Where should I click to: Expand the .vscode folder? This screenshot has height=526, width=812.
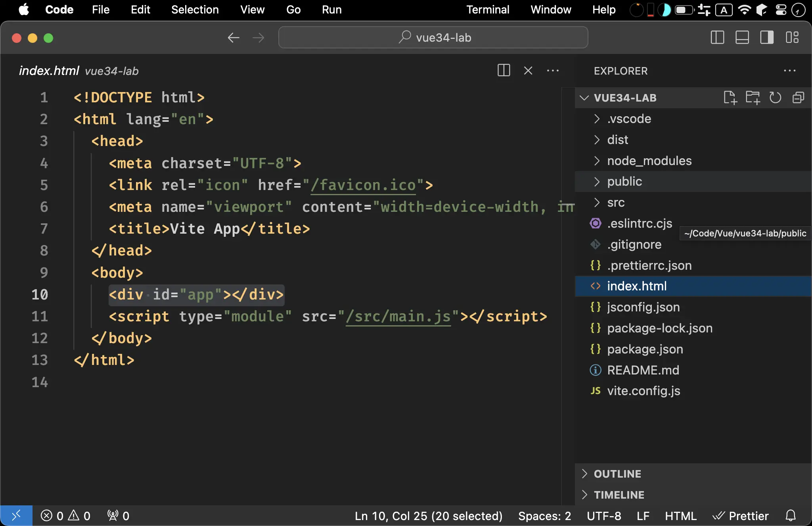click(693, 119)
